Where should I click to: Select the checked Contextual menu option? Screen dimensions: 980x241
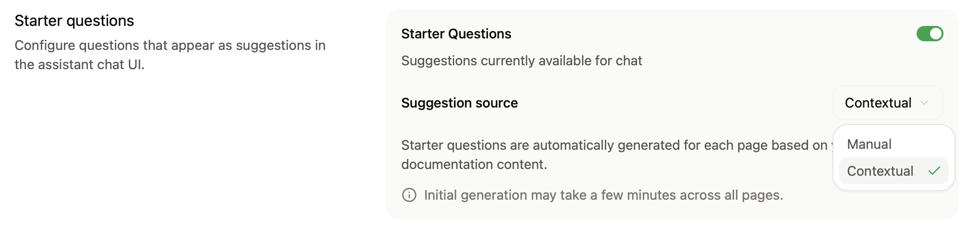tap(893, 171)
